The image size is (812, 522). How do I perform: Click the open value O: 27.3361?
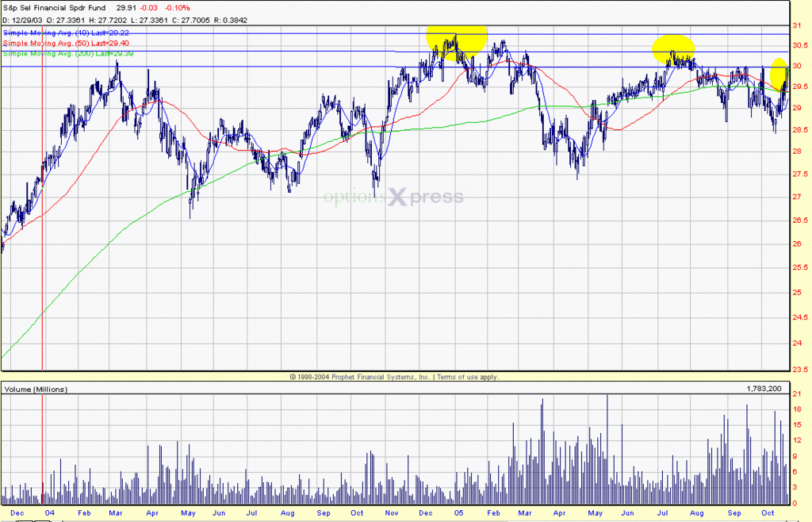(x=67, y=20)
